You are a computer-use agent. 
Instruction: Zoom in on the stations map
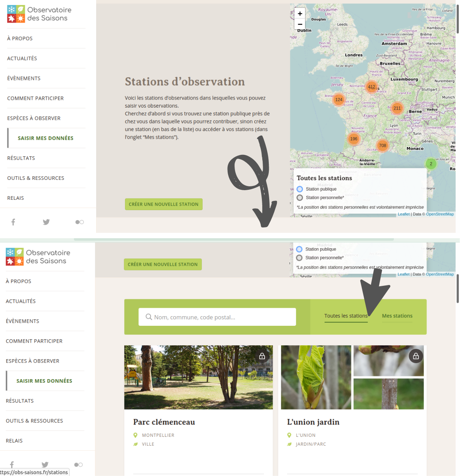[x=300, y=13]
